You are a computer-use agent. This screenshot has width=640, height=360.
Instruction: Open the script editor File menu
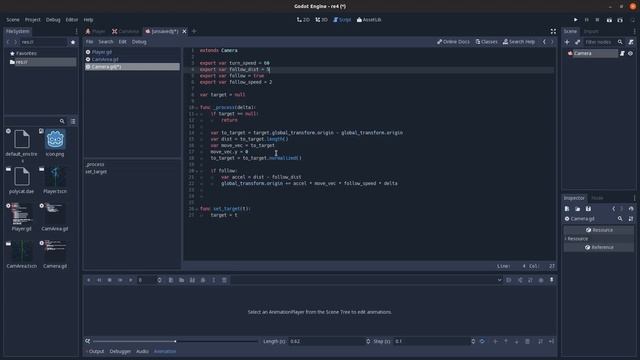tap(89, 42)
